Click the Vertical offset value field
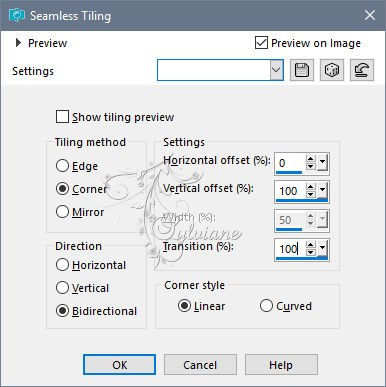386x387 pixels. click(290, 191)
